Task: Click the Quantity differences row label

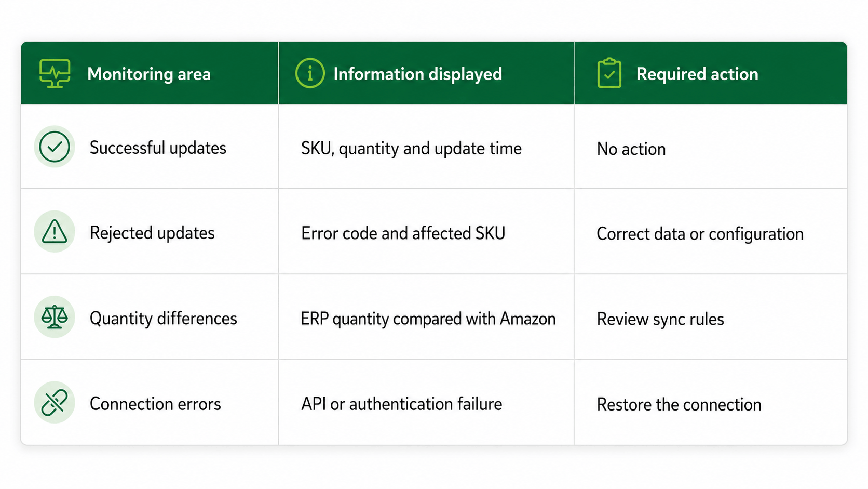Action: tap(163, 318)
